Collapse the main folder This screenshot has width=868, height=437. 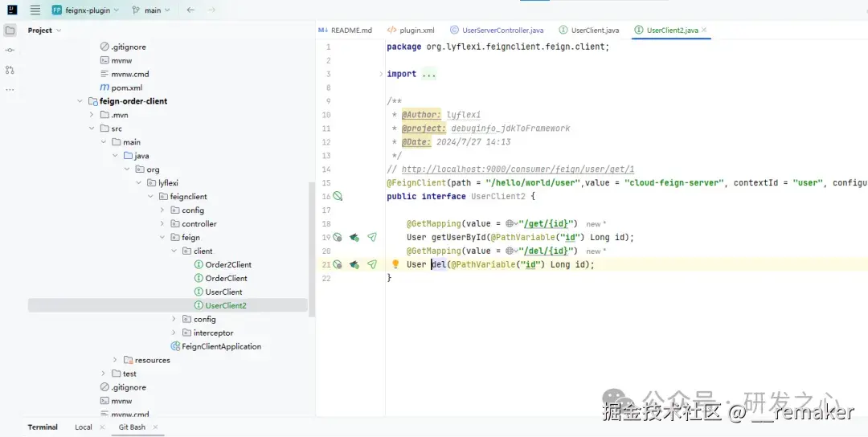[x=104, y=142]
